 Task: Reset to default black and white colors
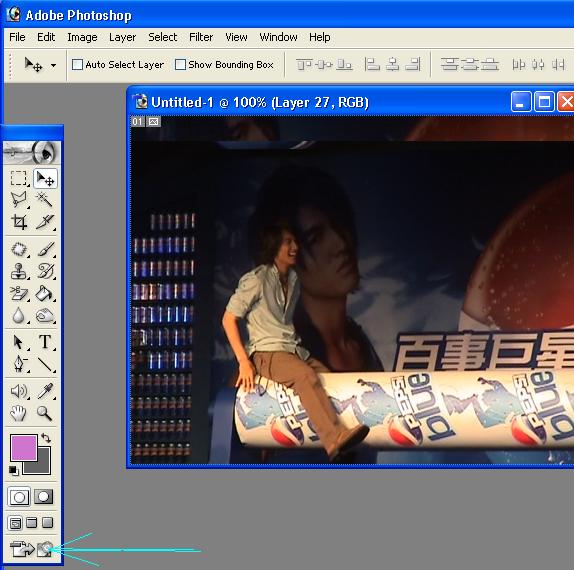(x=14, y=470)
